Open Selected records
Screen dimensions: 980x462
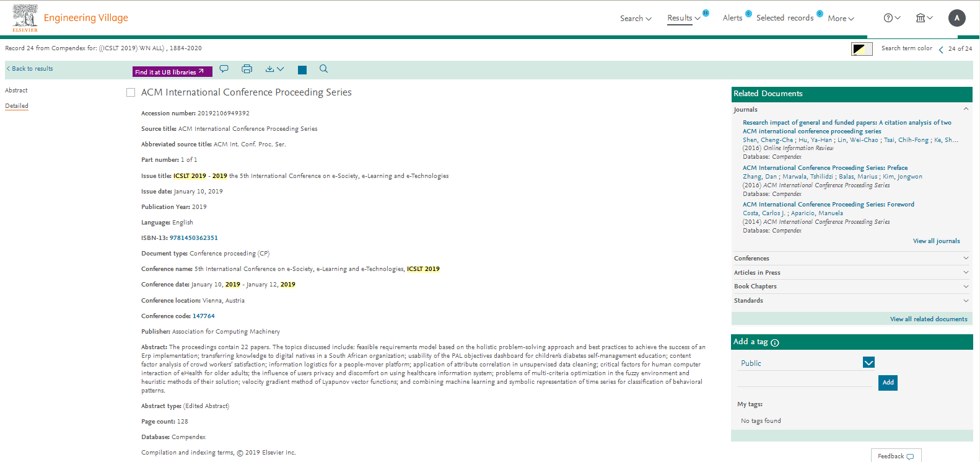(x=785, y=18)
